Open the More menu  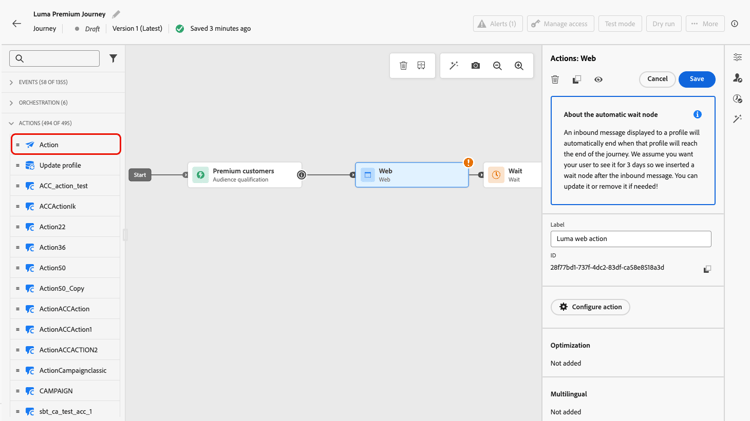(x=705, y=23)
